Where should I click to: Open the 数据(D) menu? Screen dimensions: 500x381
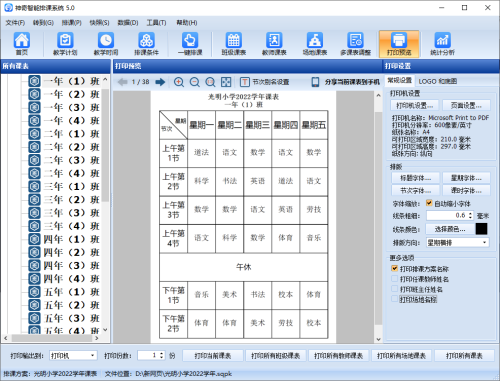[128, 23]
